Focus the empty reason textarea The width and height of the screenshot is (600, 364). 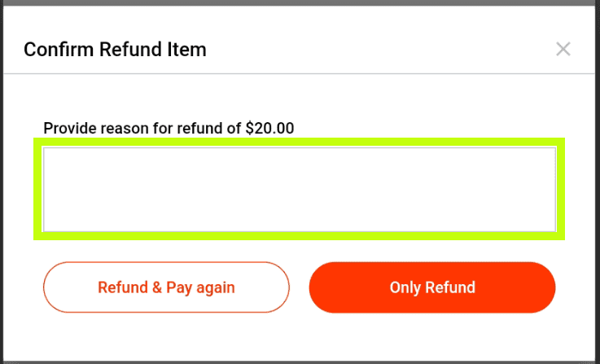point(299,189)
